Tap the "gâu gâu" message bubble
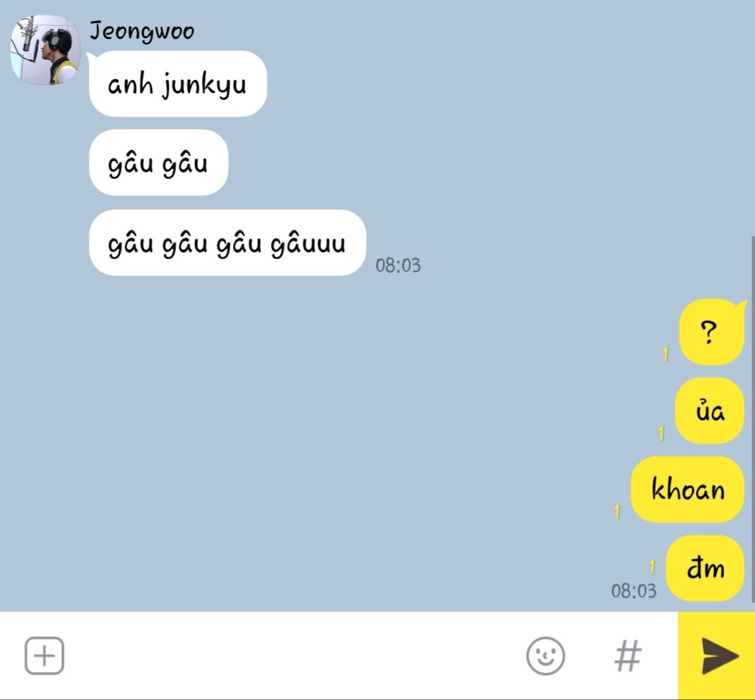This screenshot has width=755, height=700. click(x=158, y=163)
